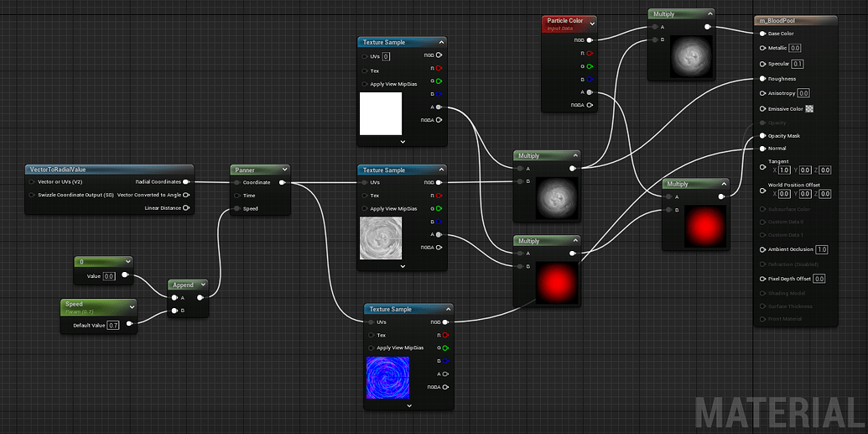Click Particle Color blue B output pin
The height and width of the screenshot is (434, 868).
(x=590, y=79)
